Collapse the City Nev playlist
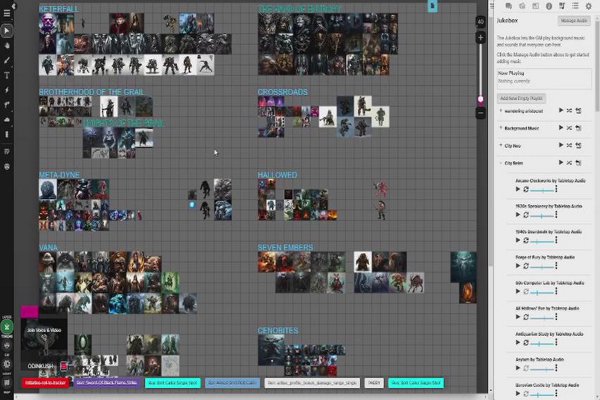 pos(501,145)
